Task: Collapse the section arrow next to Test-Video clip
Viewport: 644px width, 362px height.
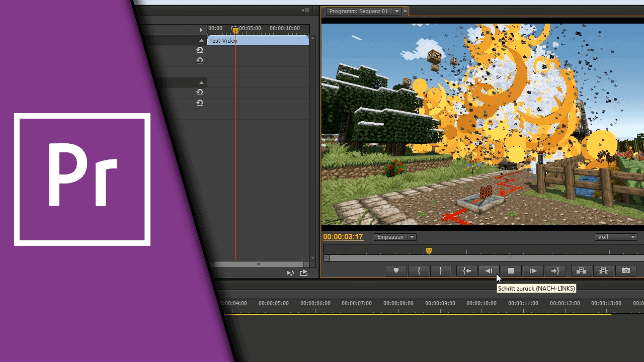Action: pos(202,41)
